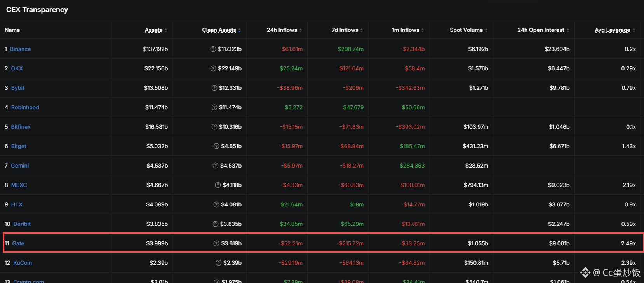Click the 24h Inflows header label

[x=282, y=30]
